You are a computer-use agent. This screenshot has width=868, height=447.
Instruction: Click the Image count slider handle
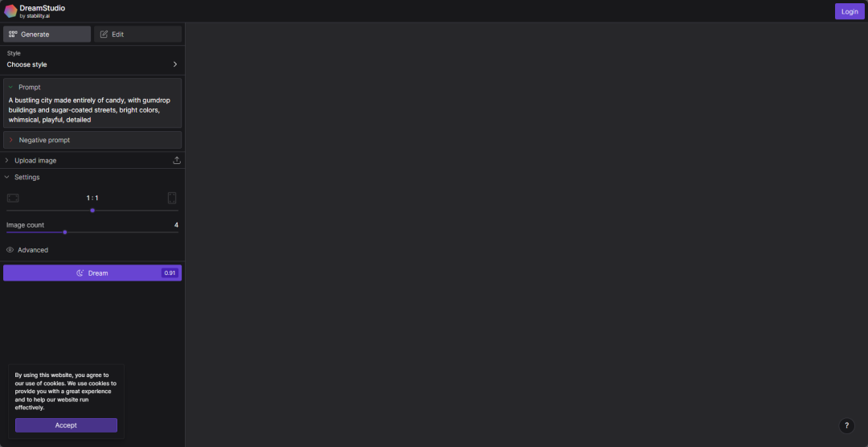pos(65,232)
